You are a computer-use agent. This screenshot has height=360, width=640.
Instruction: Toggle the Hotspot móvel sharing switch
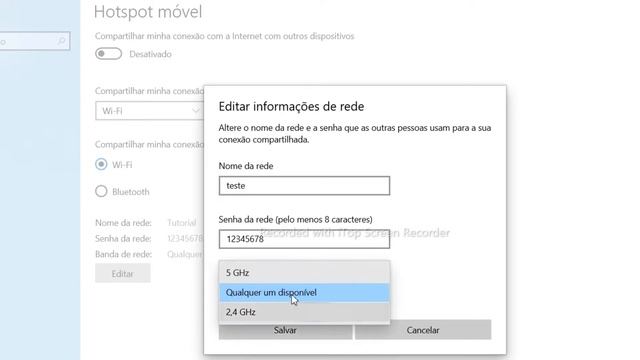pos(108,54)
